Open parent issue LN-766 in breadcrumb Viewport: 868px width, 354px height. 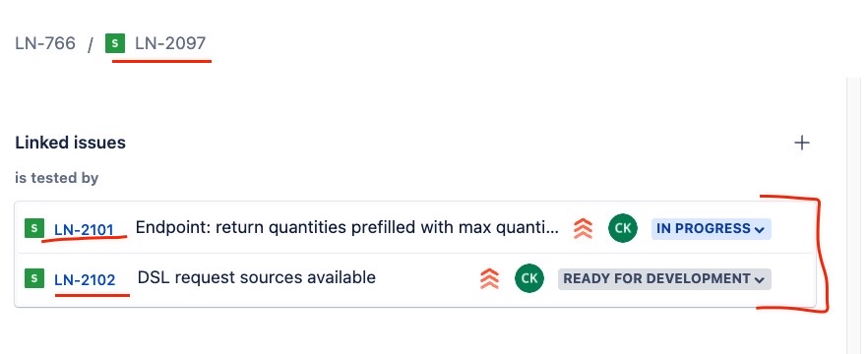[45, 43]
